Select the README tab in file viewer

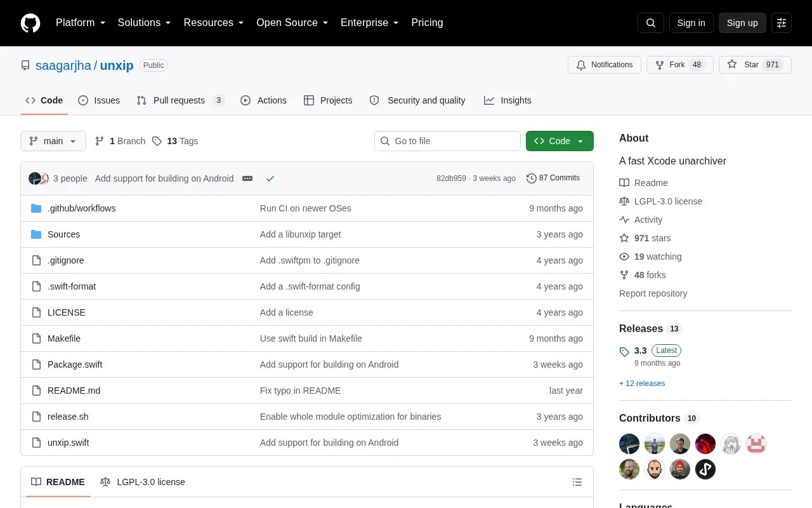tap(58, 482)
